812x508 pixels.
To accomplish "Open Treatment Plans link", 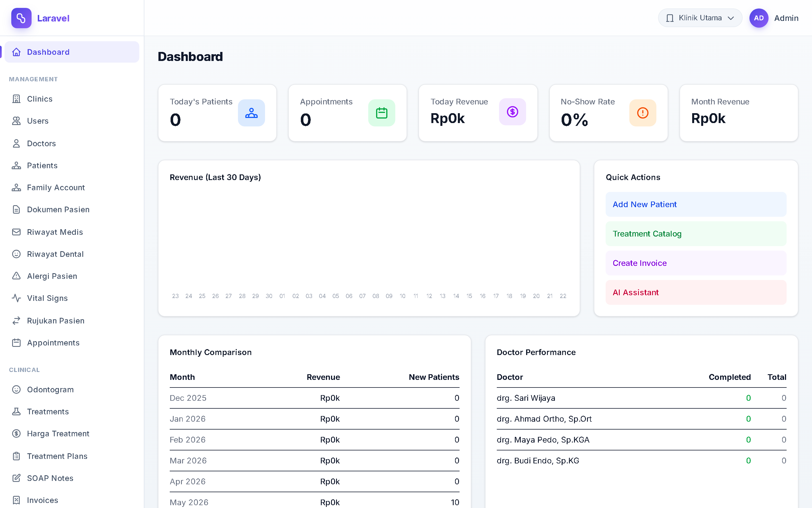I will (72, 456).
